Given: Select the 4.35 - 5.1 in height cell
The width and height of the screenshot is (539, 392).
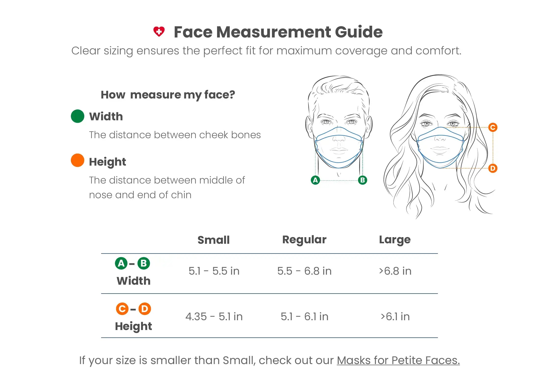Looking at the screenshot, I should tap(214, 317).
